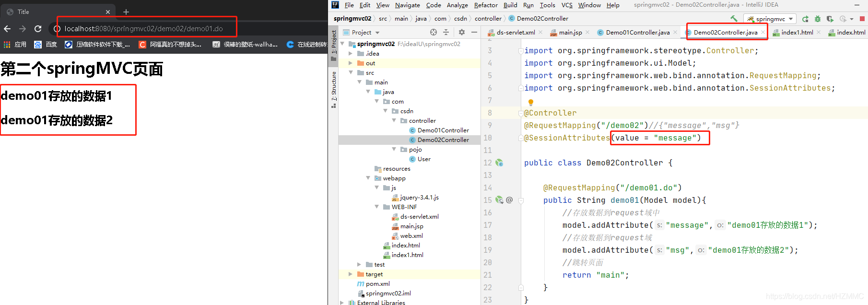Click the Locate/Scroll from Source target icon
Screen dimensions: 868x305
pyautogui.click(x=434, y=32)
